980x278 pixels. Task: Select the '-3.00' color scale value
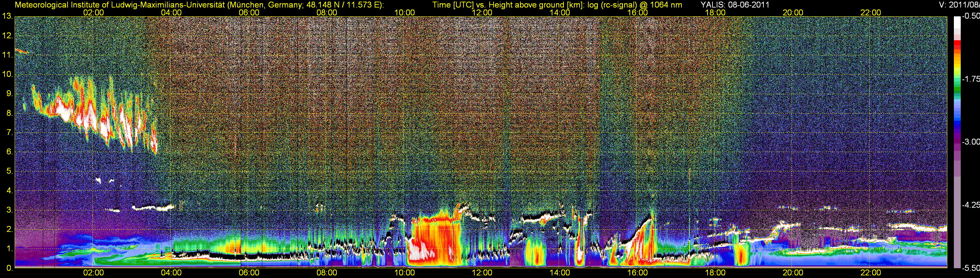971,142
